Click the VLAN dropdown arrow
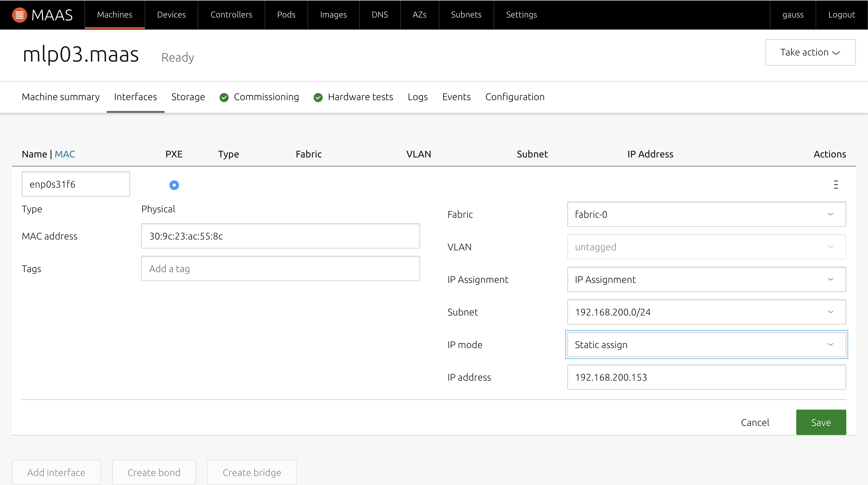 click(831, 246)
